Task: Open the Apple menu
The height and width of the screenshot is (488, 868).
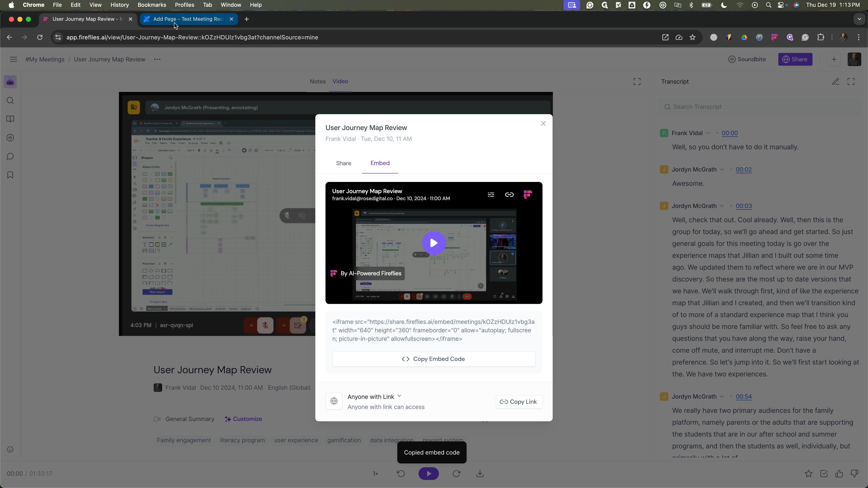Action: tap(11, 5)
